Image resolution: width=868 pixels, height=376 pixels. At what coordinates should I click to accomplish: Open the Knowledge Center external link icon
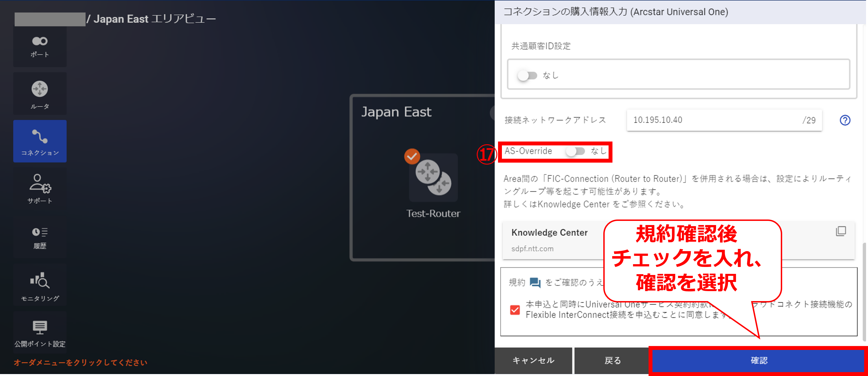(x=841, y=231)
